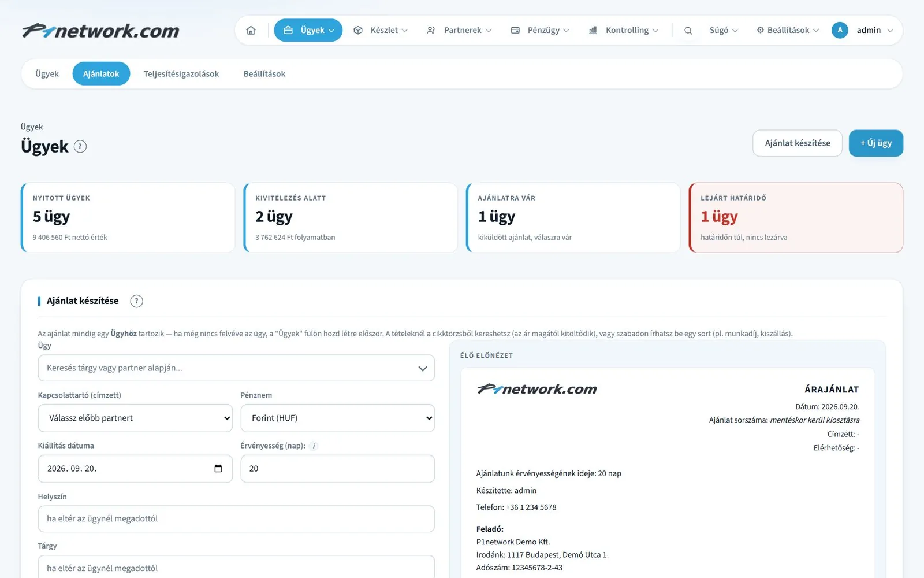Screen dimensions: 924x578
Task: Create a new case with Új ügy
Action: (x=876, y=143)
